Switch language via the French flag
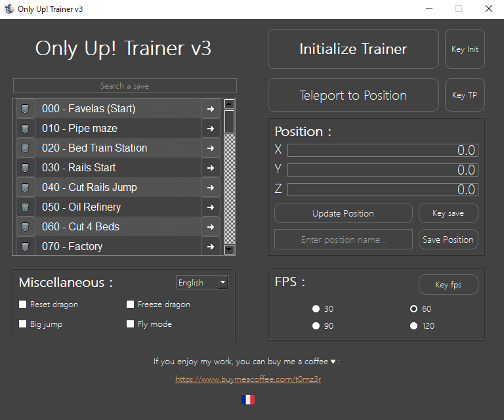 tap(248, 400)
